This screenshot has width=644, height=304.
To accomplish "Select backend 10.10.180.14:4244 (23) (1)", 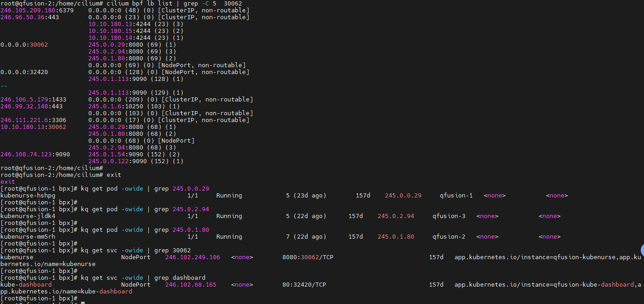I will 135,37.
